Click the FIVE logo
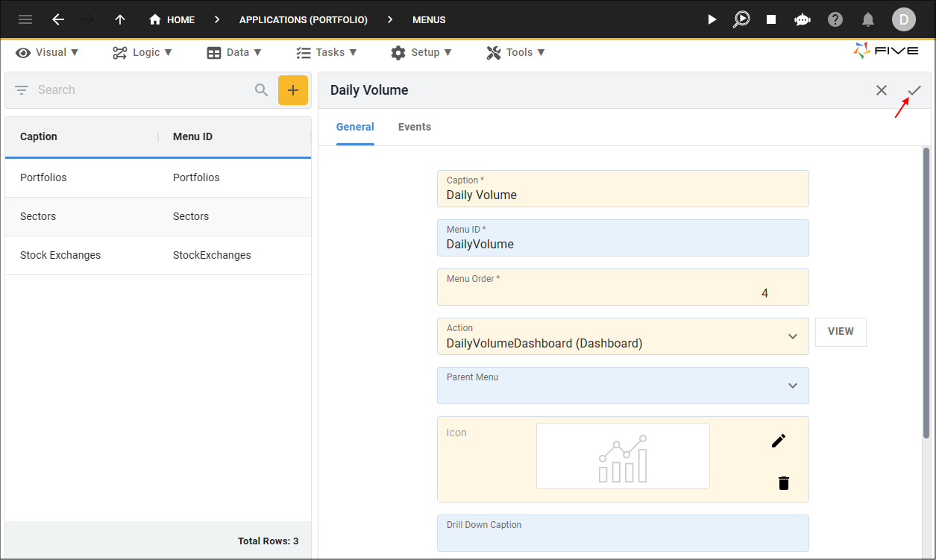Screen dimensions: 936x560 (886, 51)
